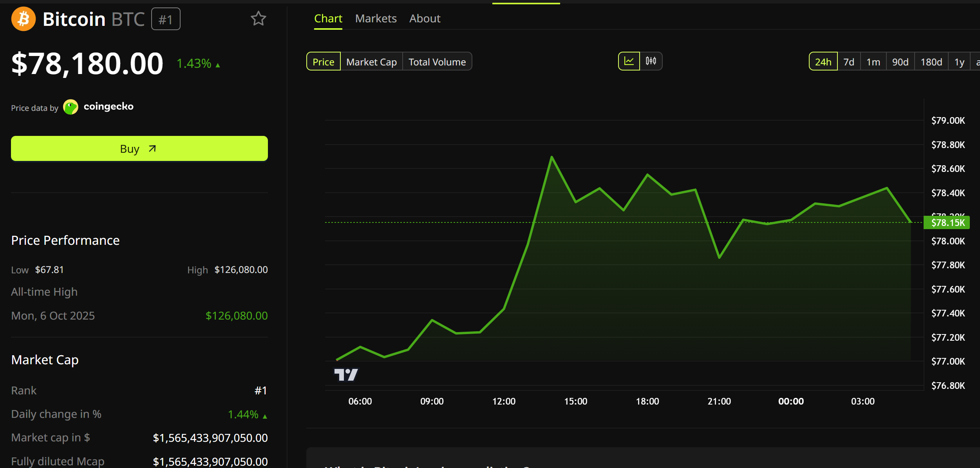Click the Market Cap section heading

pos(45,360)
